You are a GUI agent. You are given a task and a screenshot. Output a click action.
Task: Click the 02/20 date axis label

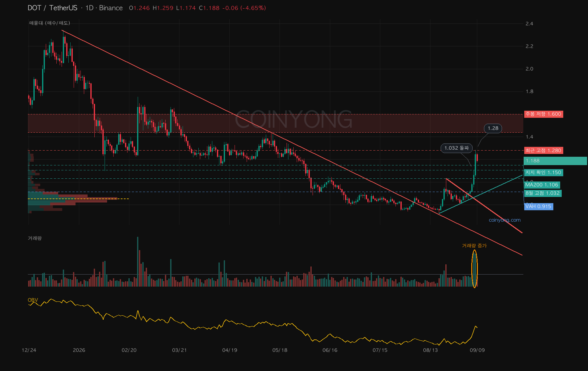(129, 350)
